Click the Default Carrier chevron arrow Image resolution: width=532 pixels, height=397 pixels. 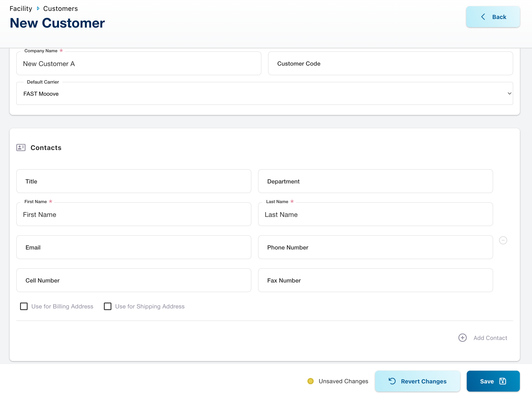tap(509, 93)
